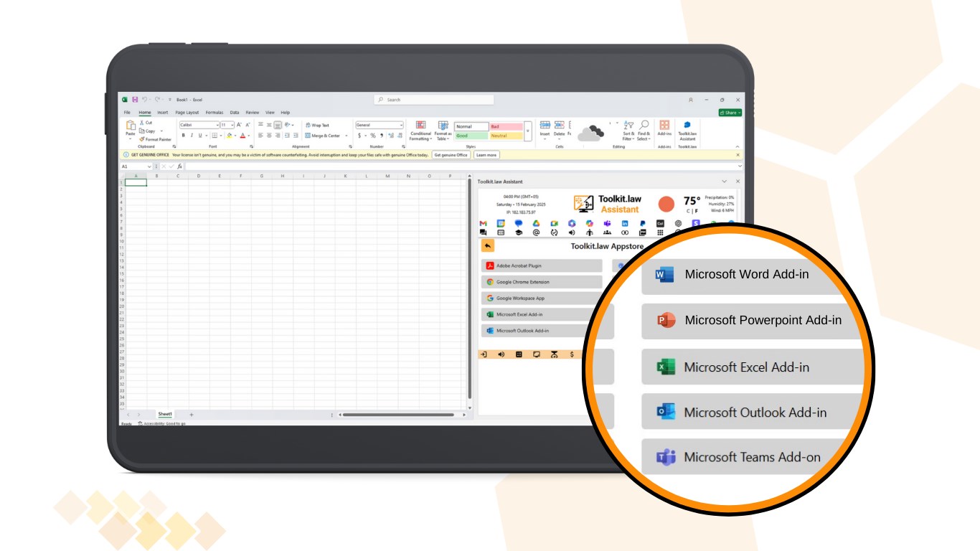This screenshot has width=980, height=551.
Task: Click the orange back arrow beside Toolkit.law Appstore
Action: click(488, 245)
